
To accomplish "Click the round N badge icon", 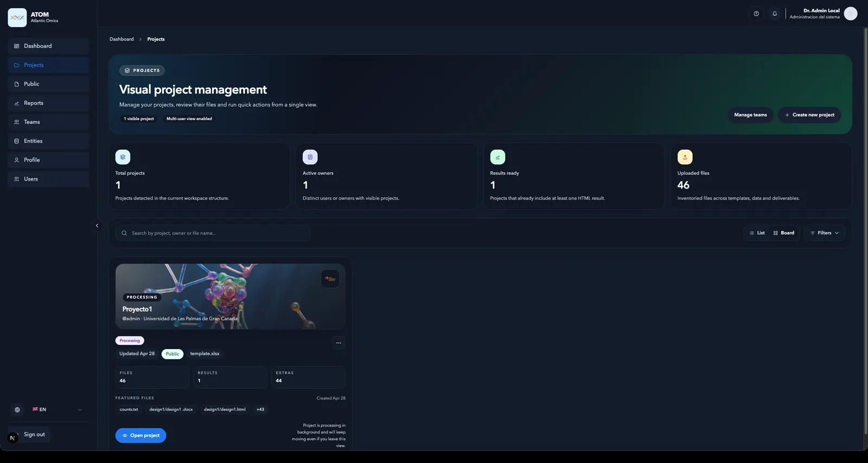I will click(12, 438).
